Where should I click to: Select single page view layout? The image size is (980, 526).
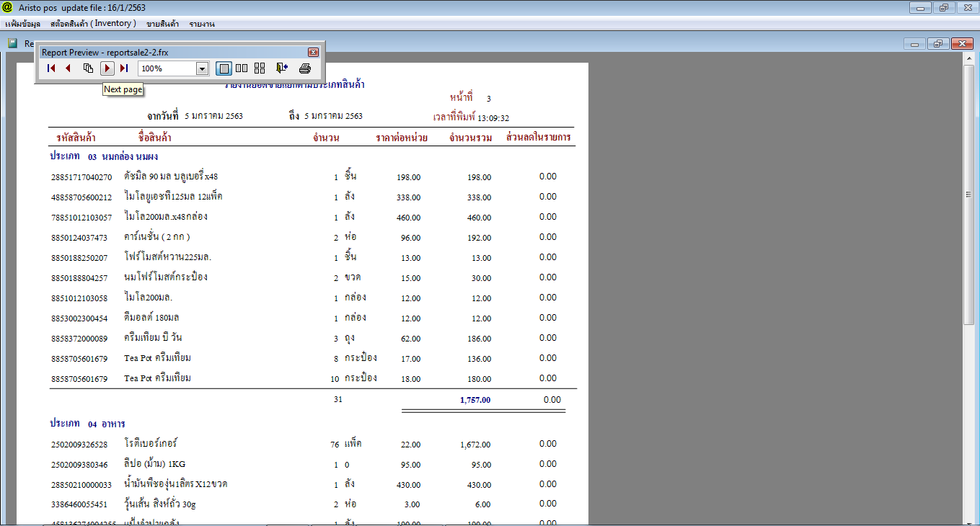click(x=224, y=68)
